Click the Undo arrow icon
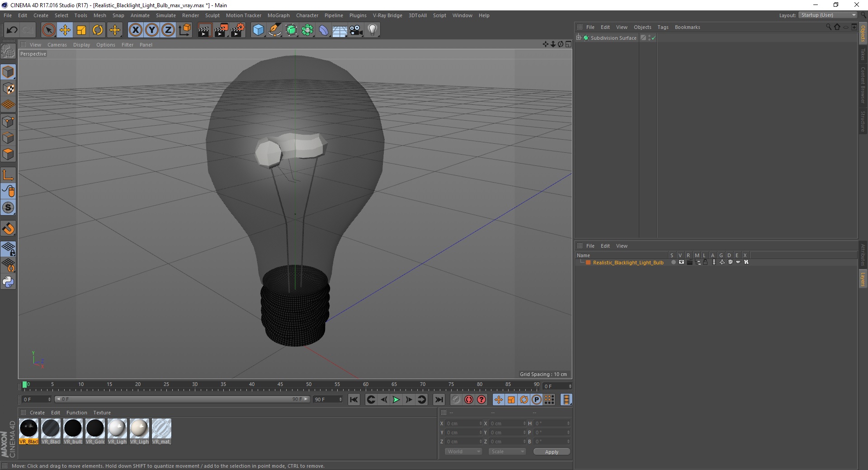The image size is (868, 470). tap(12, 30)
